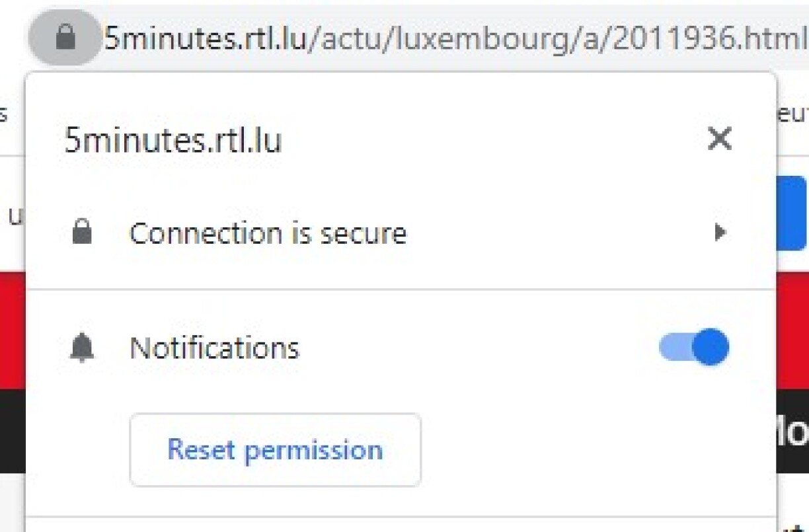Screen dimensions: 809x532
Task: Click the padlock icon beside Connection is secure
Action: point(82,233)
